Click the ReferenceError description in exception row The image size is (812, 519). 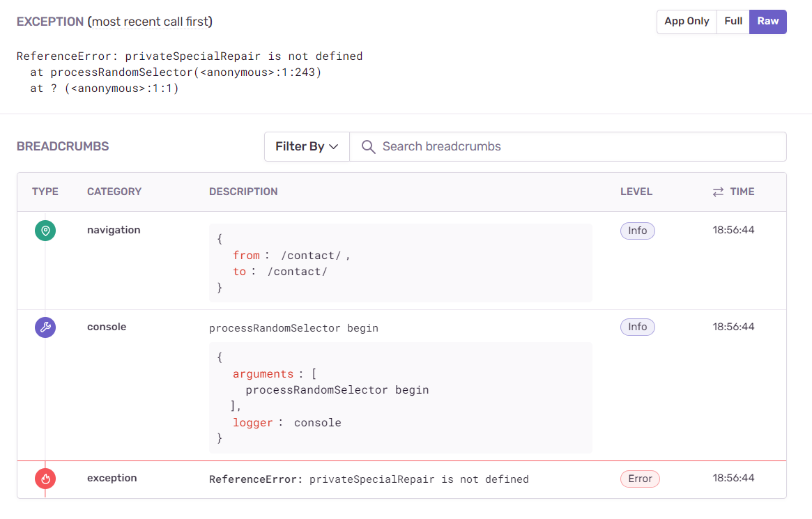pyautogui.click(x=369, y=479)
